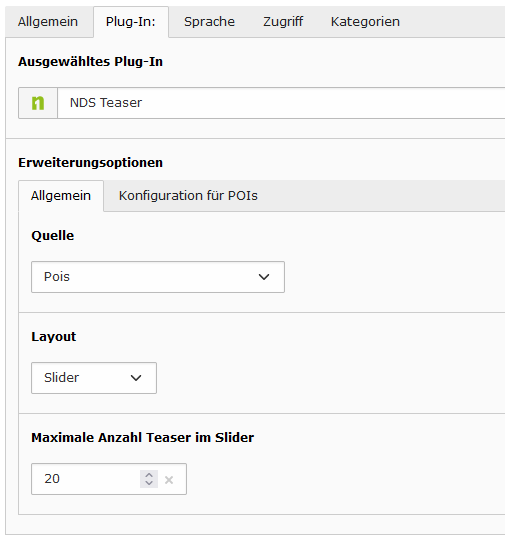Image resolution: width=505 pixels, height=545 pixels.
Task: Select the Plug-In tab
Action: (x=131, y=22)
